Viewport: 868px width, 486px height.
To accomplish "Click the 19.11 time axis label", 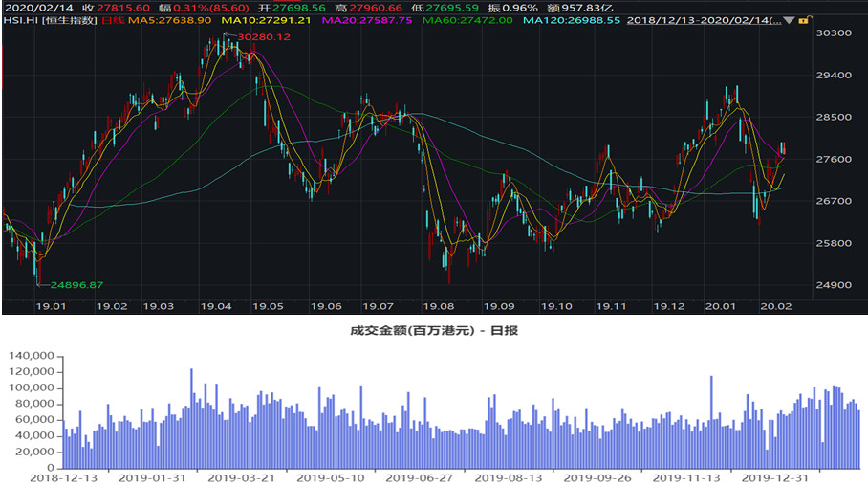I will (x=611, y=306).
